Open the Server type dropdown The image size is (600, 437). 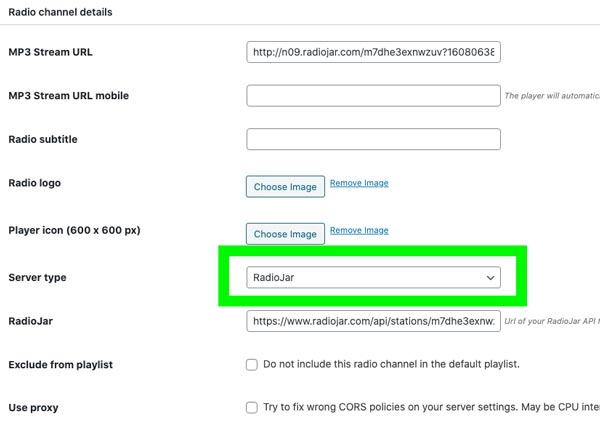pyautogui.click(x=373, y=277)
